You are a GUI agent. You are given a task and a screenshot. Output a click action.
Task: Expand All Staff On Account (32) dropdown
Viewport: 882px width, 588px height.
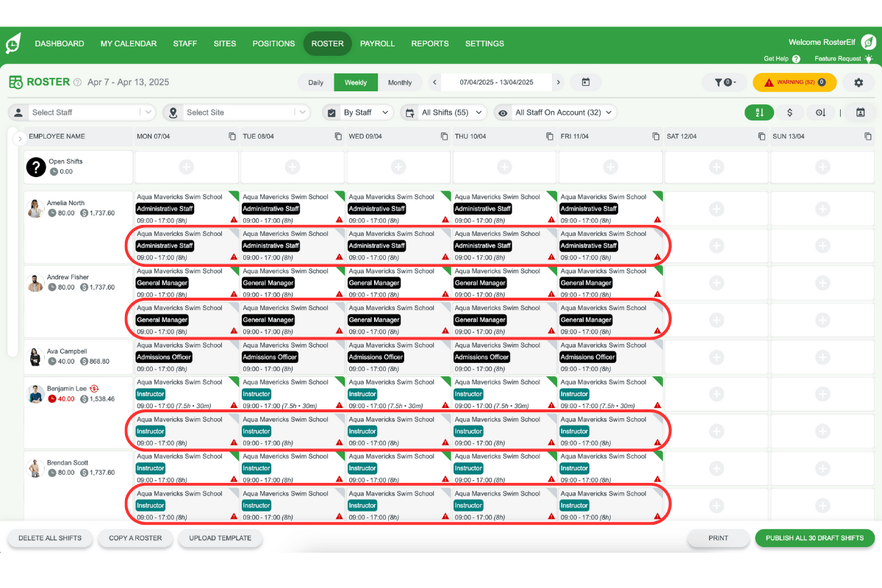pyautogui.click(x=555, y=112)
